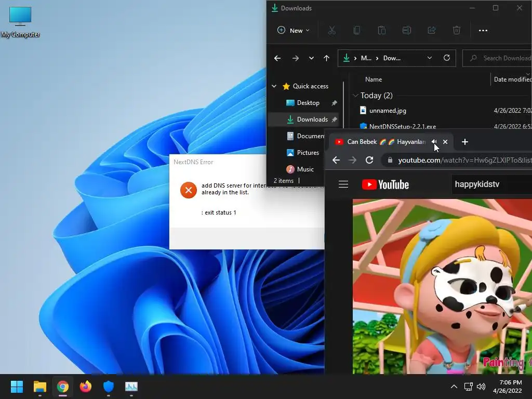Viewport: 532px width, 399px height.
Task: Select Pictures in the Explorer sidebar
Action: (303, 153)
